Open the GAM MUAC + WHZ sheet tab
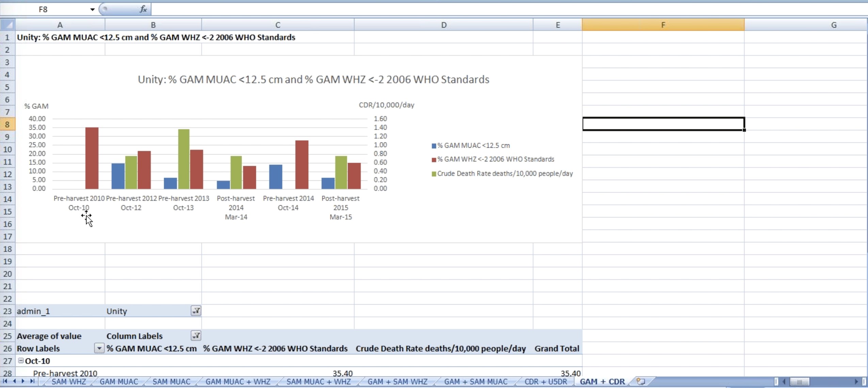Screen dimensions: 868x388 click(238, 382)
